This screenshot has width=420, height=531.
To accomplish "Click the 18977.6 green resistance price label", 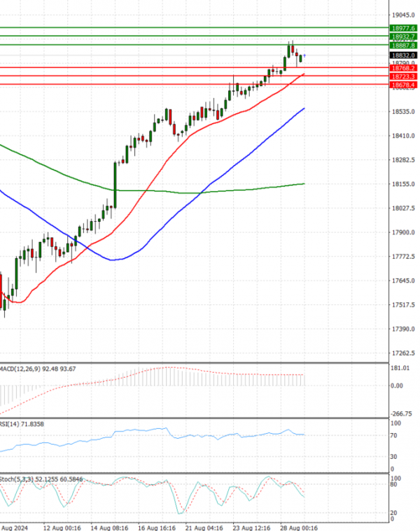I will (403, 28).
